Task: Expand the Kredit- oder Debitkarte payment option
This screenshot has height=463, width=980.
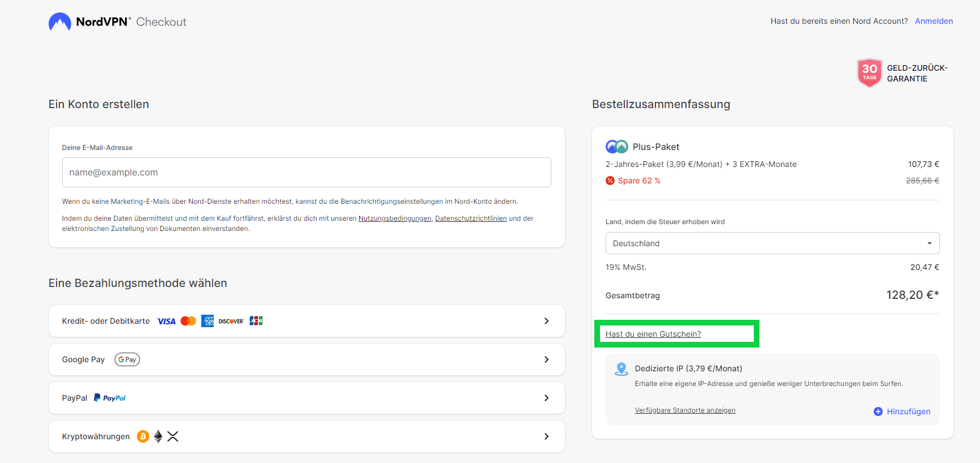Action: 306,321
